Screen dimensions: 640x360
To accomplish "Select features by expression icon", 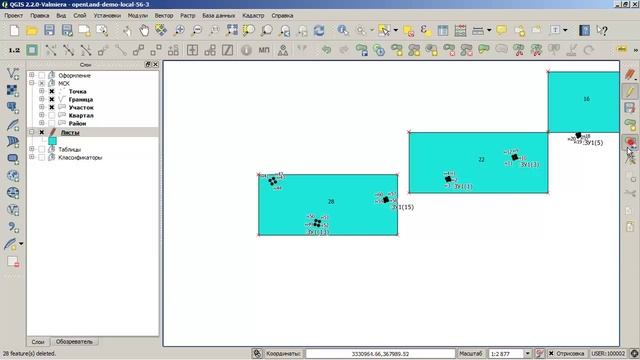I will click(x=425, y=31).
